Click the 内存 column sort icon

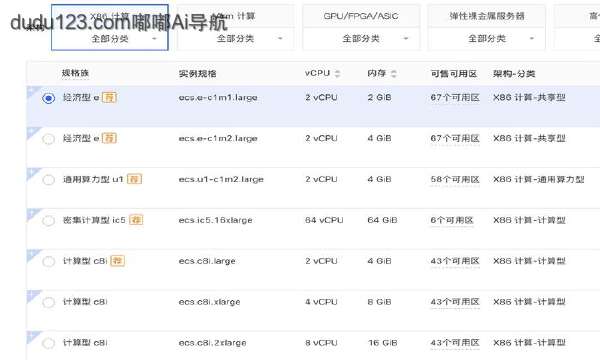tap(393, 73)
